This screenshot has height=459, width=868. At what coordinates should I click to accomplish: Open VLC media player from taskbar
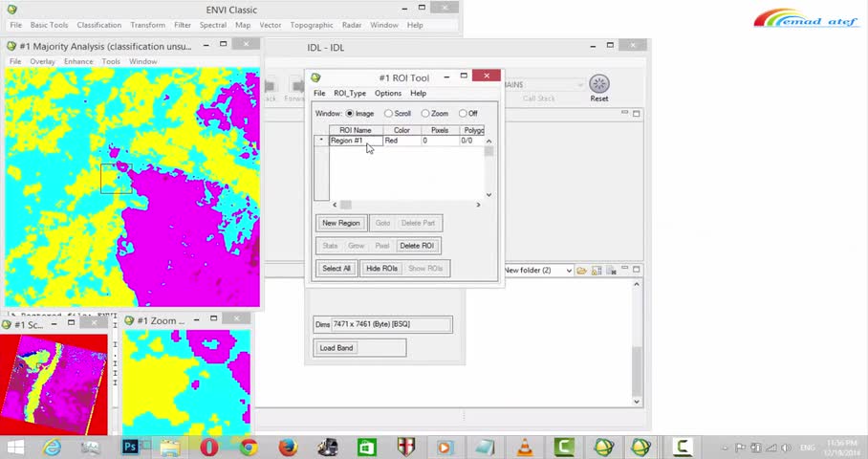(525, 447)
